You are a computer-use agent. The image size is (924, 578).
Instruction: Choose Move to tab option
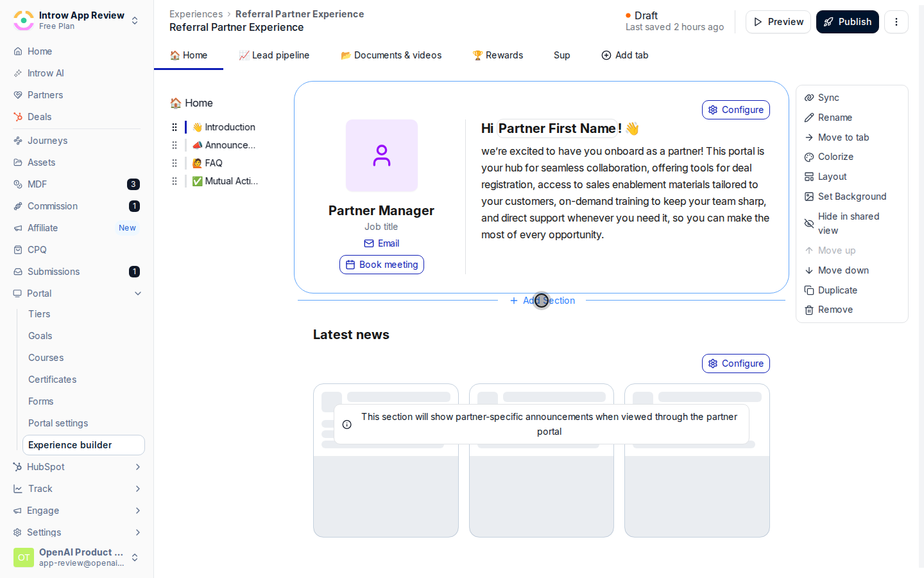(837, 137)
